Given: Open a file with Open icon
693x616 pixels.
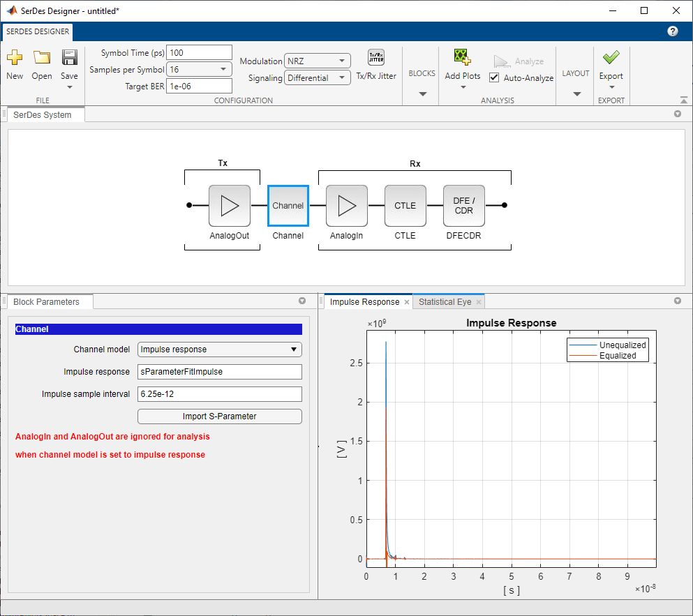Looking at the screenshot, I should click(42, 57).
